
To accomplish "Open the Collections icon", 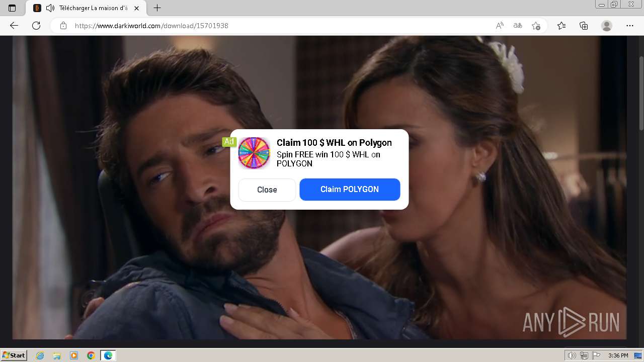I will [x=584, y=26].
